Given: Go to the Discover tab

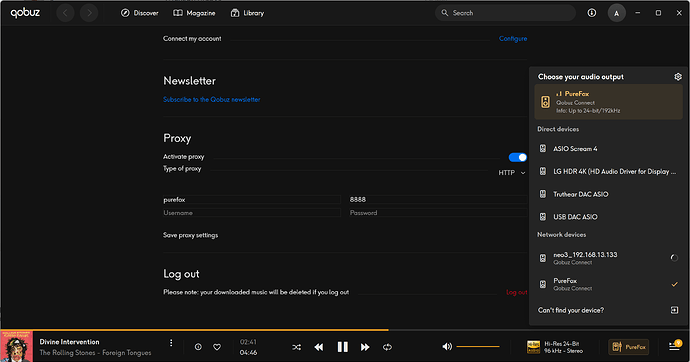Looking at the screenshot, I should pyautogui.click(x=139, y=13).
